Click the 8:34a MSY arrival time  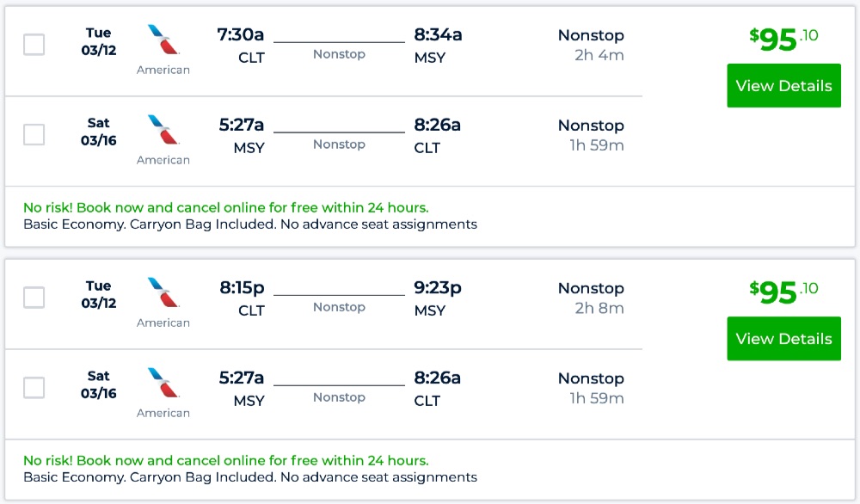click(x=438, y=35)
